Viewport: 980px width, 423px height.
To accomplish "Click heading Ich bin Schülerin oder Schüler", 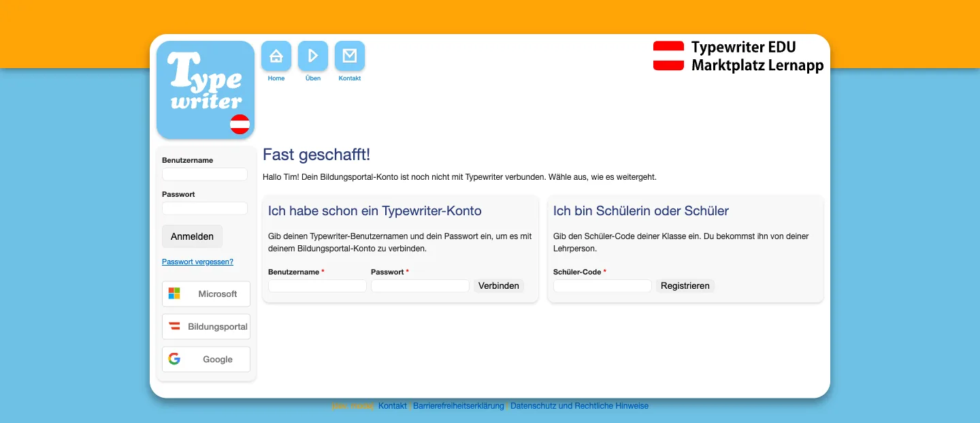I will (x=641, y=211).
